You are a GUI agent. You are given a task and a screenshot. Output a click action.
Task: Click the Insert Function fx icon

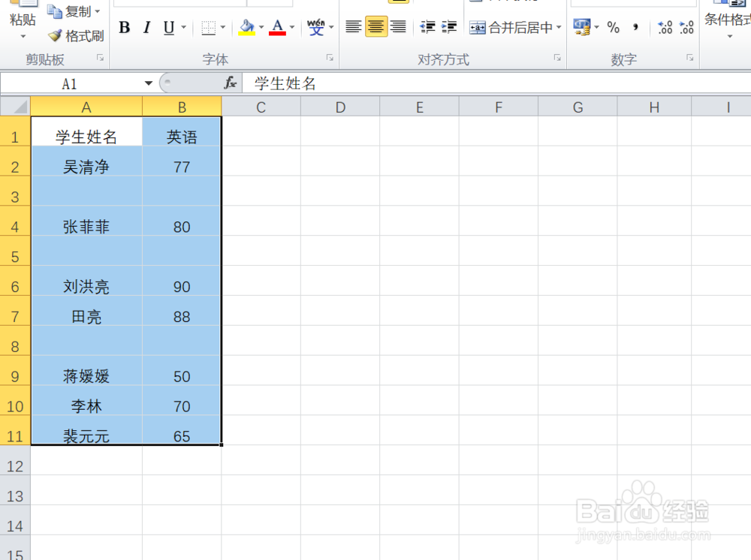[x=231, y=83]
